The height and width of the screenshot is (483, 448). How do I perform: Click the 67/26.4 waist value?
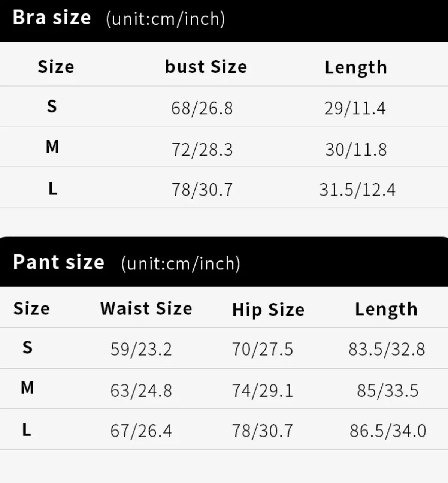141,431
